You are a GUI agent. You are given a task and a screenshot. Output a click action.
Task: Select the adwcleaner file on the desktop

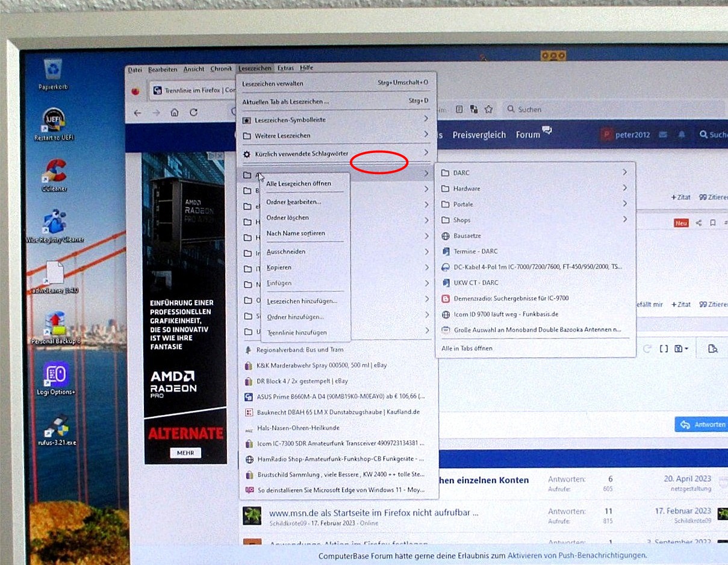[x=55, y=278]
